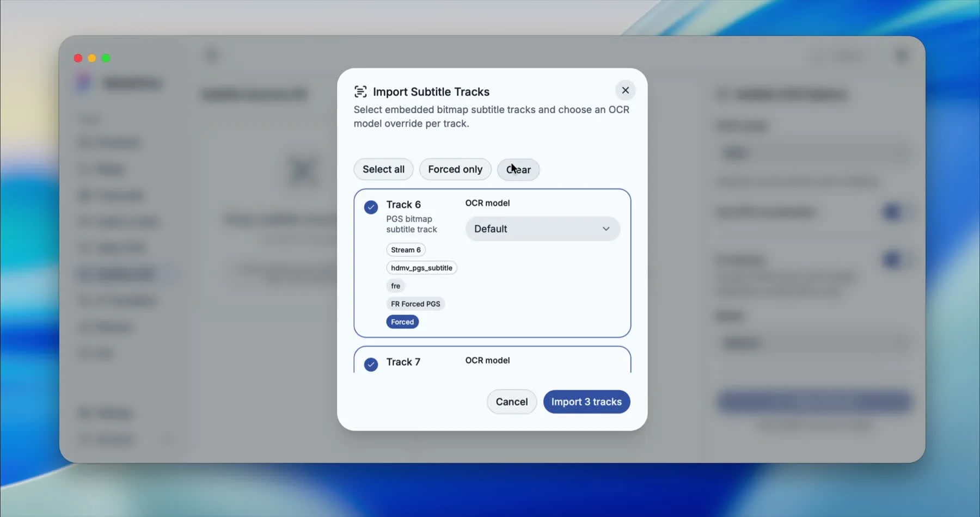The image size is (980, 517).
Task: Click the FR Forced PGS tag
Action: [x=415, y=304]
